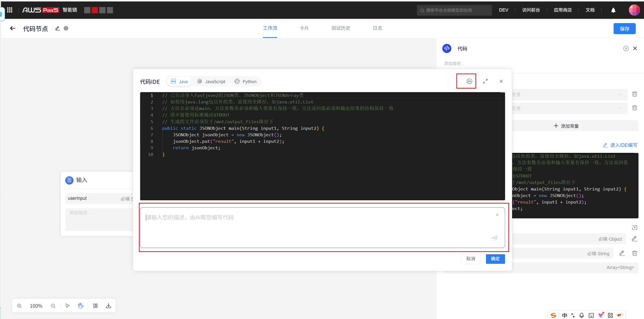Expand the 代码IDE to fullscreen
The image size is (644, 319).
485,81
